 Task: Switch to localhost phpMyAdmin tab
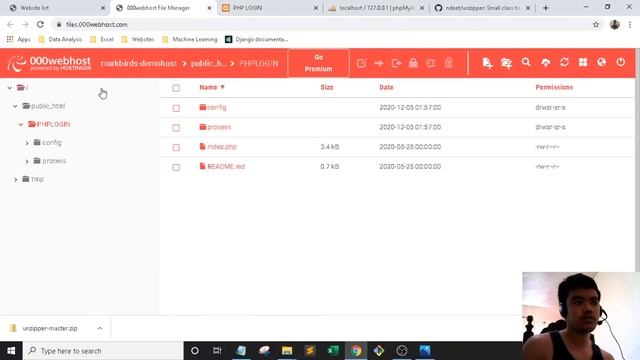coord(376,8)
